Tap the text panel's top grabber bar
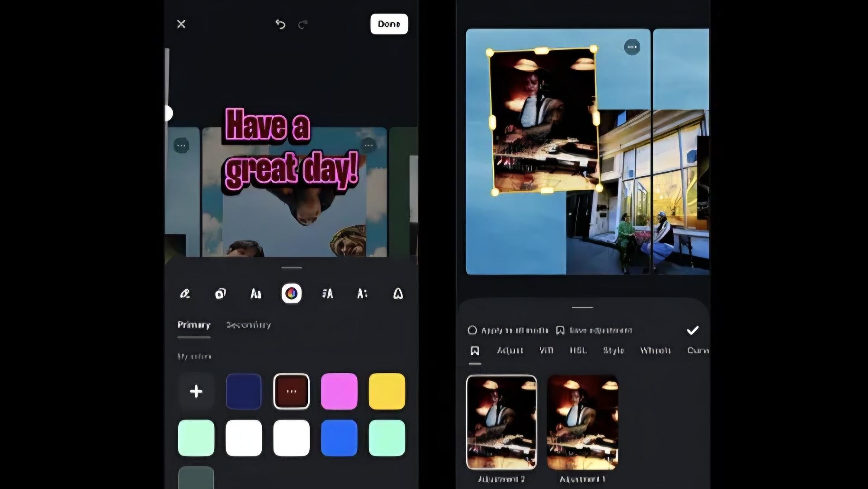Viewport: 868px width, 489px height. pyautogui.click(x=292, y=268)
